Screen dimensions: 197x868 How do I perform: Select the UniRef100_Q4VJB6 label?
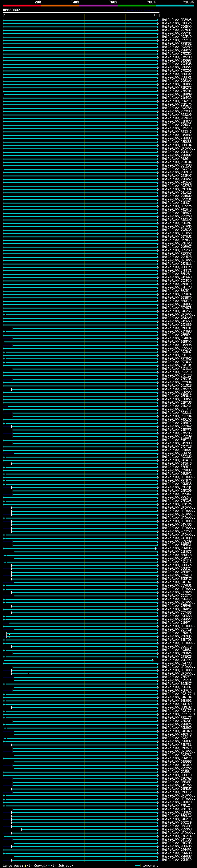[x=176, y=524]
